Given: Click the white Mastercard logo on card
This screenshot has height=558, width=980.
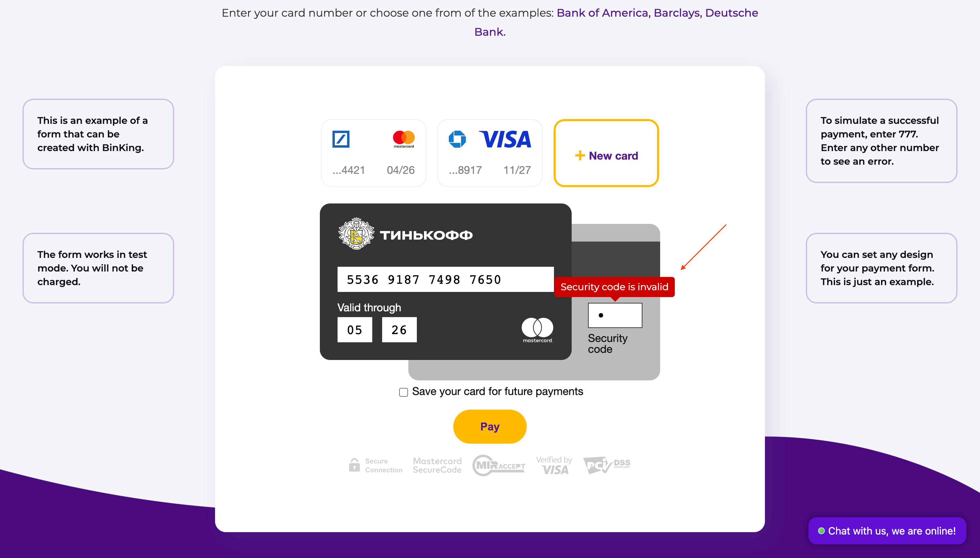Looking at the screenshot, I should pos(537,330).
